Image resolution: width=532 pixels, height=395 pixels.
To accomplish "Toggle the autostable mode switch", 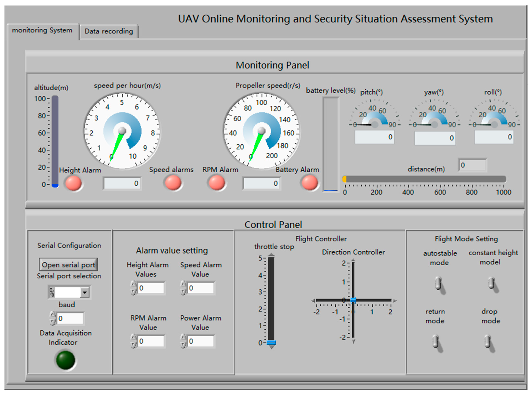I will 439,284.
